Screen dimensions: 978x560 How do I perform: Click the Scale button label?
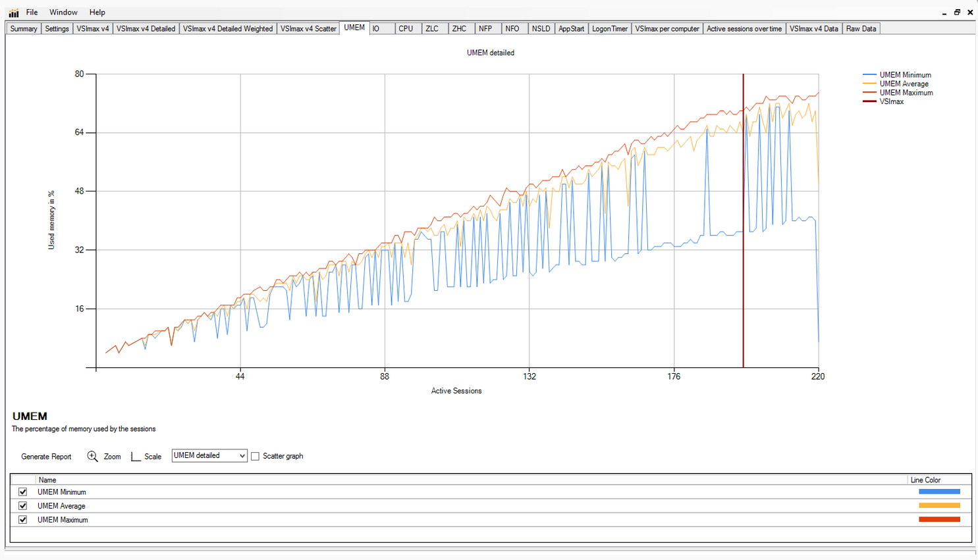153,457
